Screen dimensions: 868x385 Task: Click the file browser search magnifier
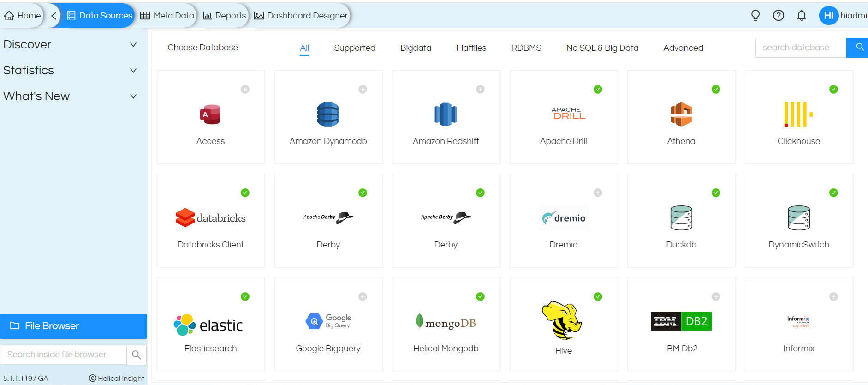click(x=137, y=355)
